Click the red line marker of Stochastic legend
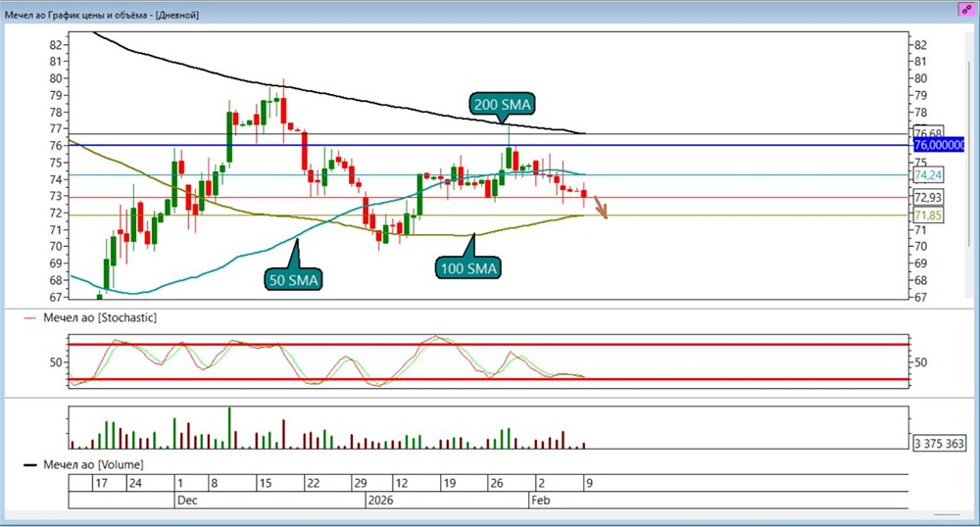 (30, 317)
